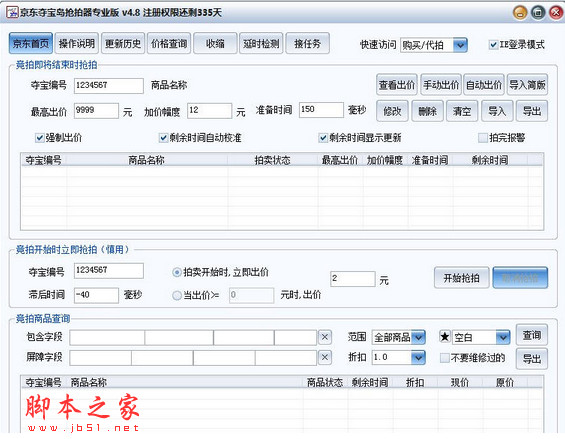Click 导出 button below 查询
This screenshot has width=565, height=439.
(532, 359)
